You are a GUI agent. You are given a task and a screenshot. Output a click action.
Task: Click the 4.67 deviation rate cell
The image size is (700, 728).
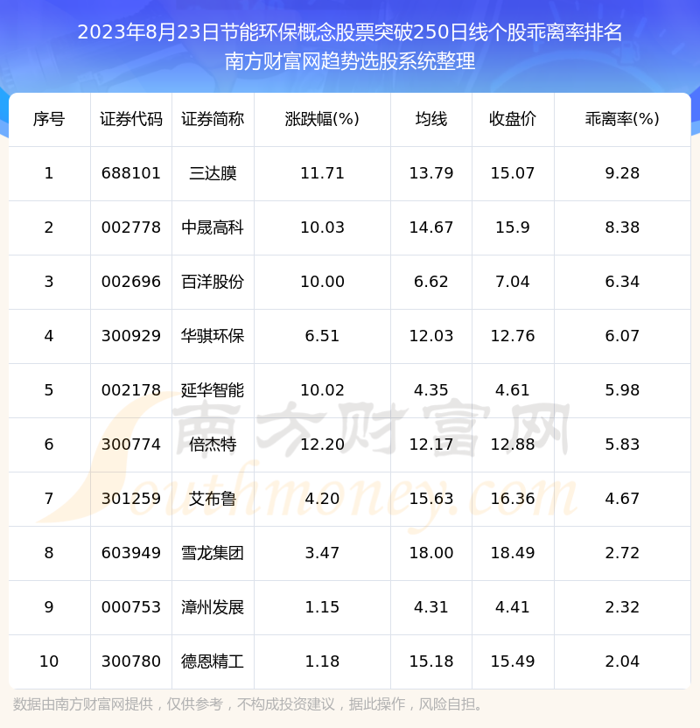pos(622,499)
